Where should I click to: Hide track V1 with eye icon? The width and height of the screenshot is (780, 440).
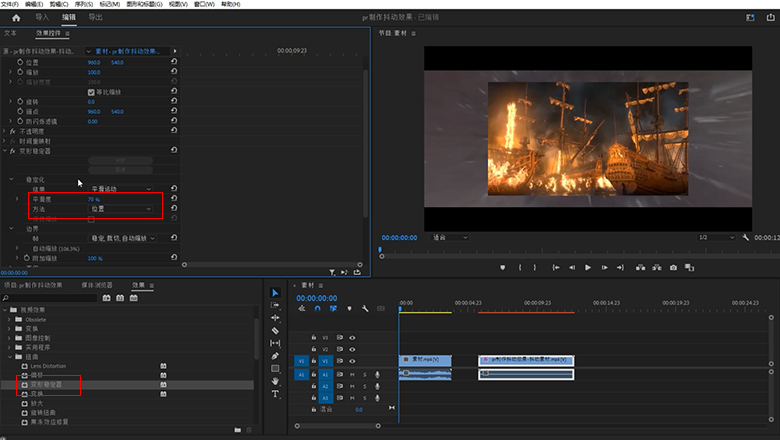(x=352, y=362)
